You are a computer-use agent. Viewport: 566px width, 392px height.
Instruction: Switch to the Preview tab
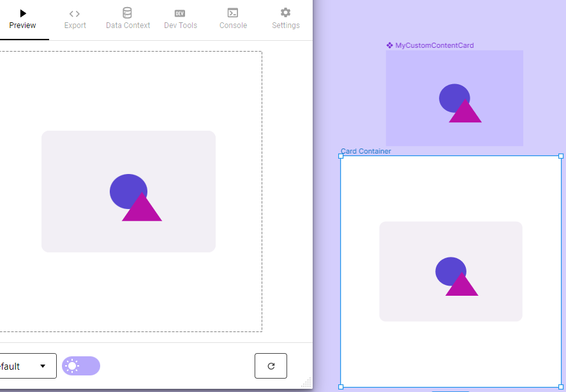[x=23, y=19]
